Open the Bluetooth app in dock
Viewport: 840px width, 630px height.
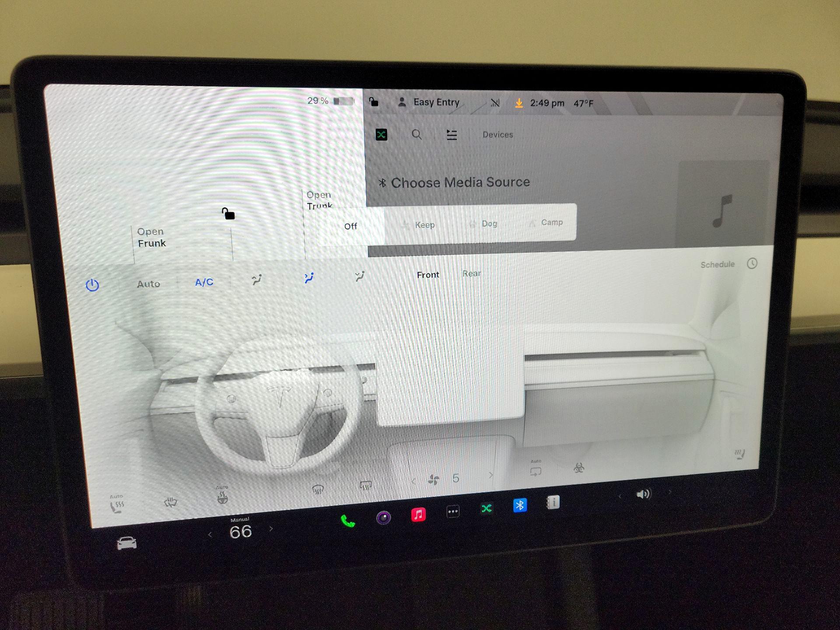click(x=520, y=506)
